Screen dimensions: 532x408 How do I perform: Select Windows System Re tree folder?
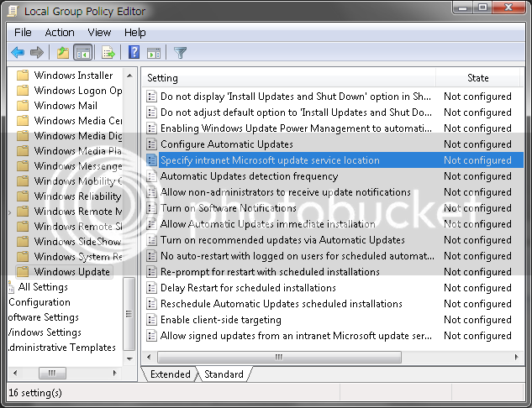[x=69, y=257]
